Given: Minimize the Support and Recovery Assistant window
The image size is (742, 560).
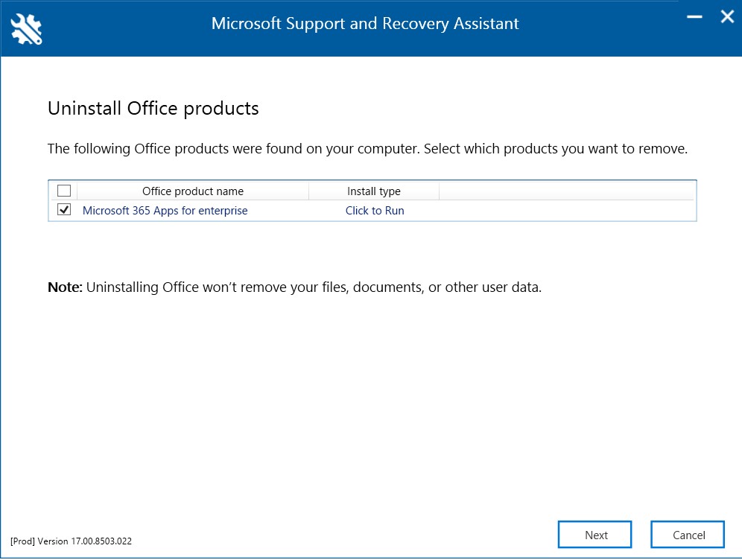Looking at the screenshot, I should click(x=693, y=16).
